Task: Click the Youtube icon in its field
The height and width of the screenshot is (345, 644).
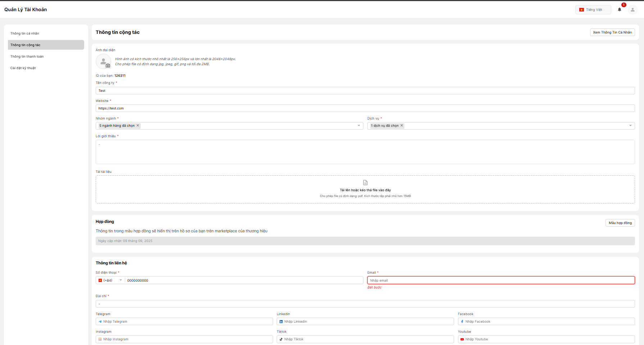Action: point(462,339)
